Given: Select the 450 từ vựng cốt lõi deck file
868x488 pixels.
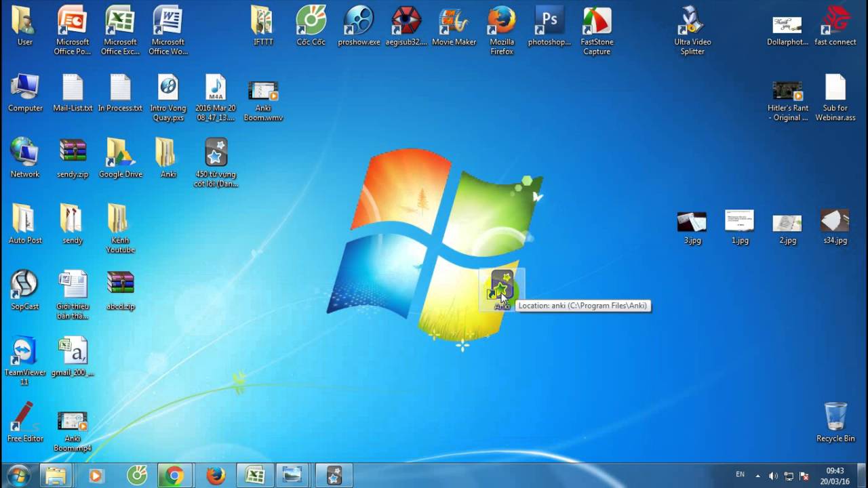Looking at the screenshot, I should [216, 163].
